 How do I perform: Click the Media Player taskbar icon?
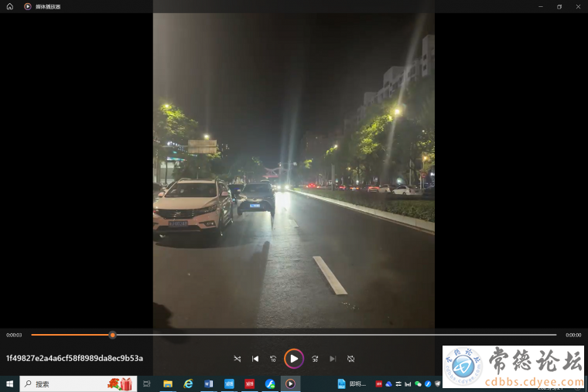(x=290, y=383)
